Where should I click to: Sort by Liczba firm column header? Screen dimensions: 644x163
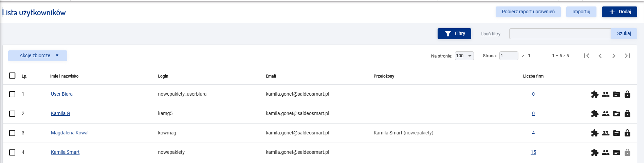533,76
